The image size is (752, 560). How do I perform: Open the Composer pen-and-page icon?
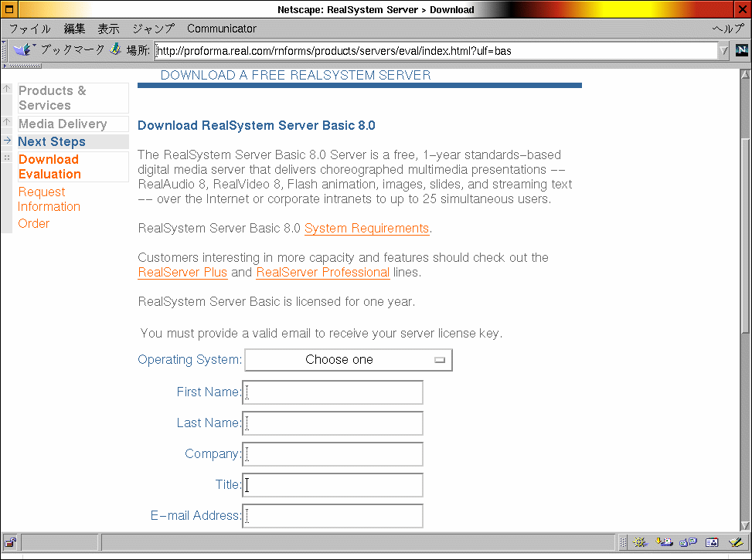(736, 542)
